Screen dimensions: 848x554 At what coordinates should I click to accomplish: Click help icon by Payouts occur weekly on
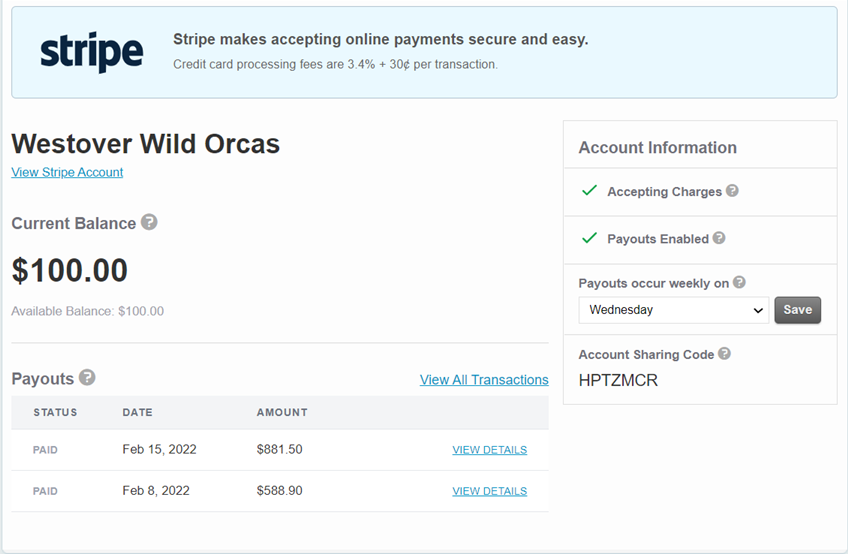(x=739, y=282)
